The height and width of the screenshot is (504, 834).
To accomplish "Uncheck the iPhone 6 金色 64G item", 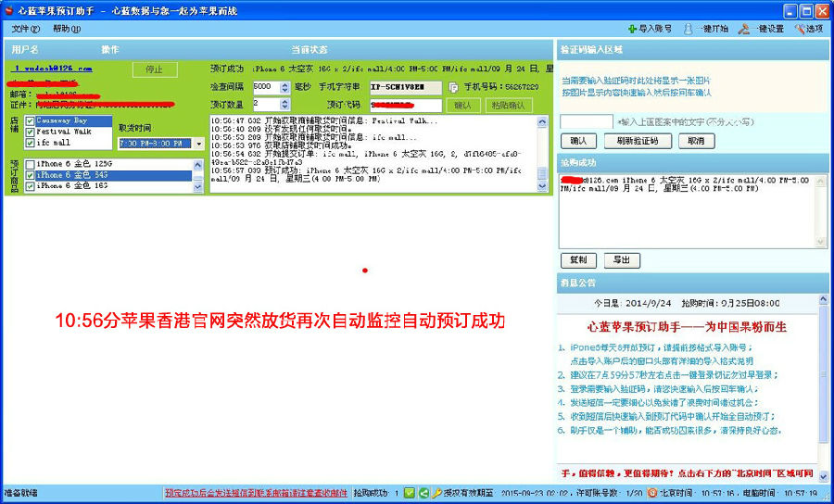I will pos(31,175).
